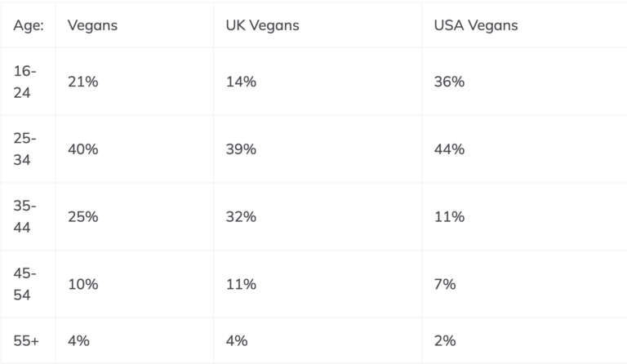
Task: Select the 7% USA Vegans cell
Action: coord(445,285)
